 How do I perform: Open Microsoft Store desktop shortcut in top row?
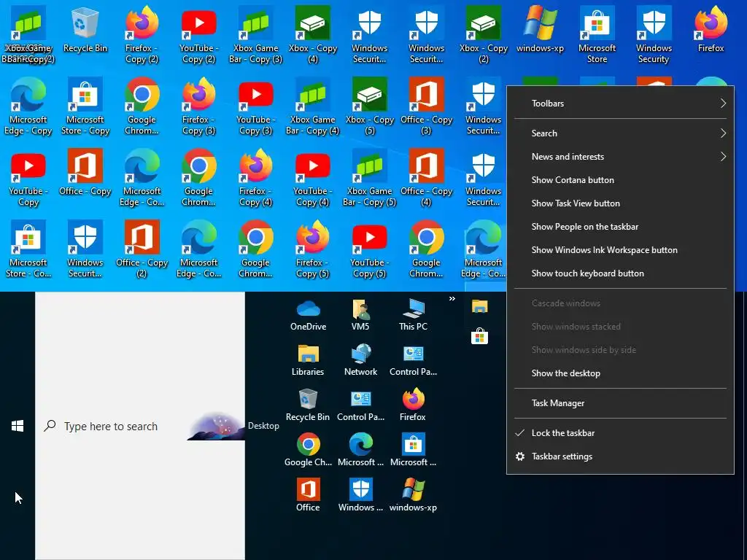click(597, 34)
